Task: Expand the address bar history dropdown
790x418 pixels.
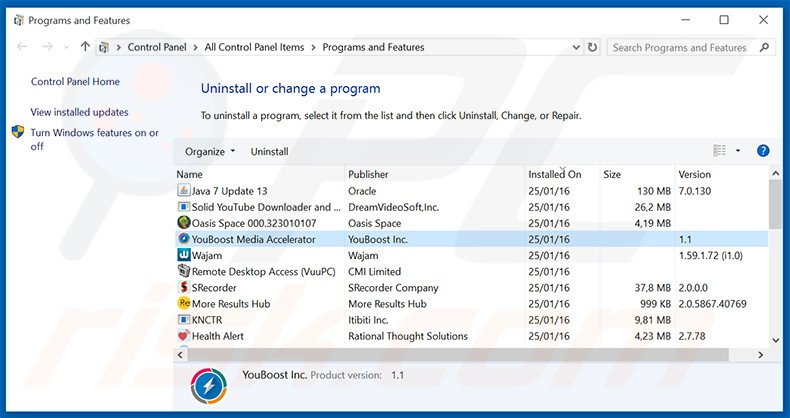Action: (x=576, y=47)
